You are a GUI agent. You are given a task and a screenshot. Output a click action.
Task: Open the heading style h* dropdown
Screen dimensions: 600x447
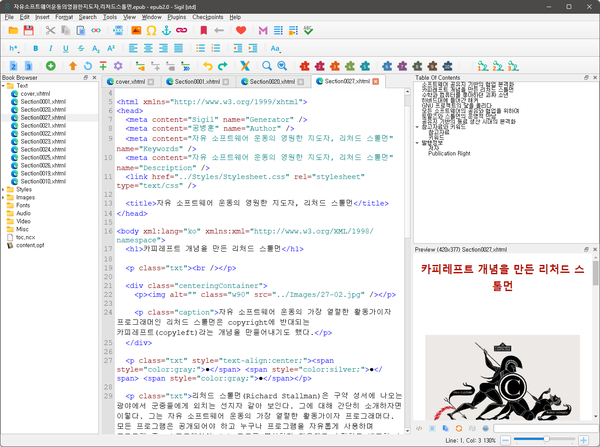coord(13,47)
